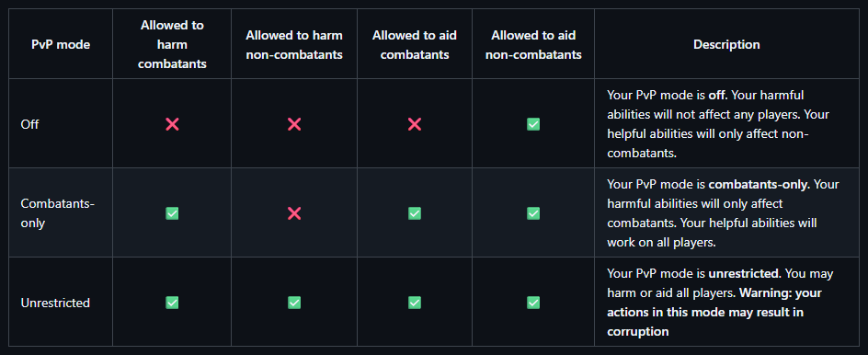This screenshot has width=868, height=355.
Task: Click green check for Unrestricted harm non-combatants
Action: coord(294,303)
